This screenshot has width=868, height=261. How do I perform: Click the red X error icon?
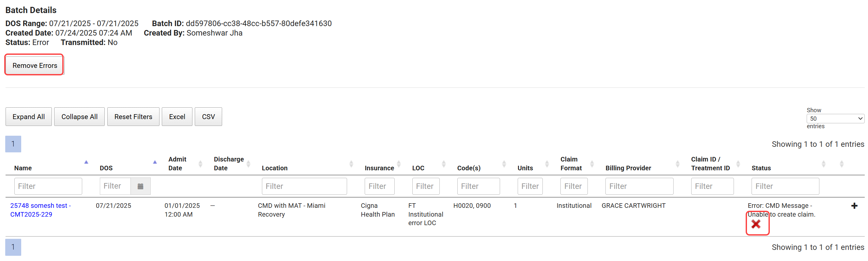[756, 224]
